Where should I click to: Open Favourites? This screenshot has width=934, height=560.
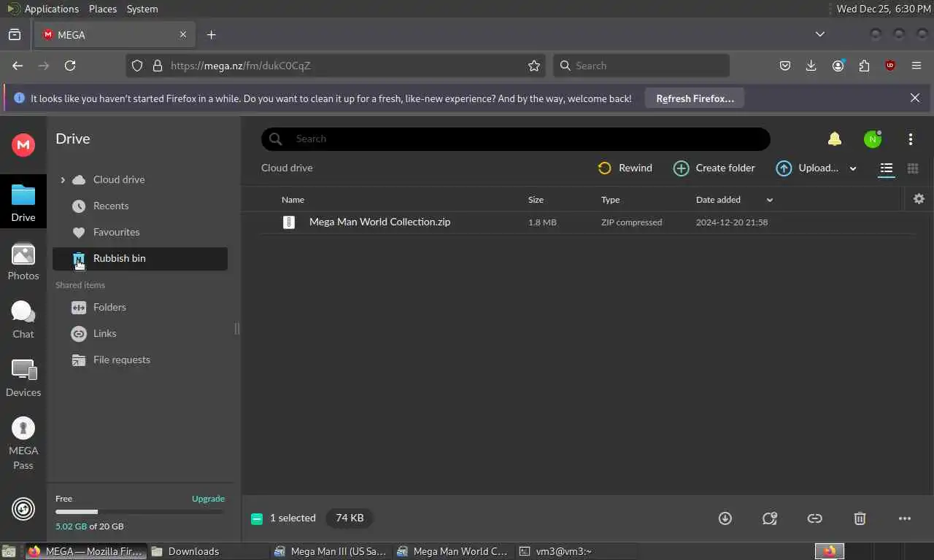coord(116,232)
